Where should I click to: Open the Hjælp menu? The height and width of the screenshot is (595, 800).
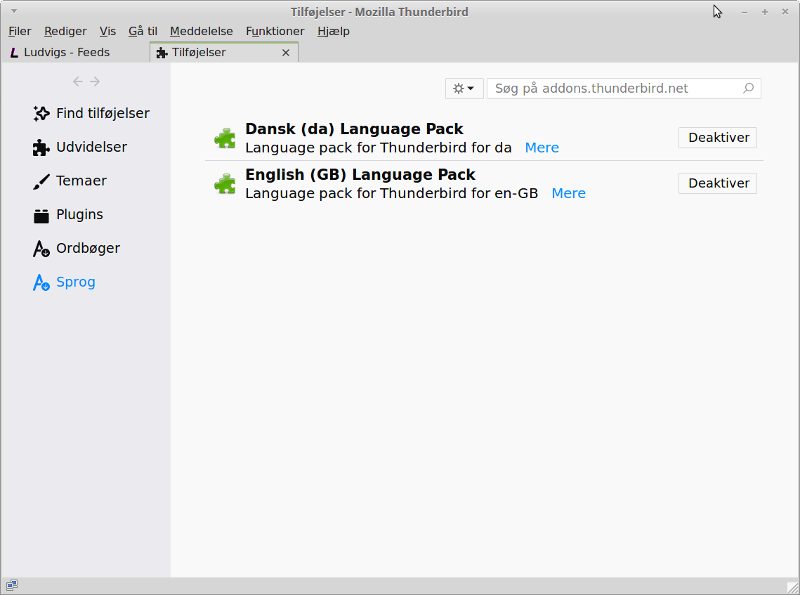click(x=334, y=31)
